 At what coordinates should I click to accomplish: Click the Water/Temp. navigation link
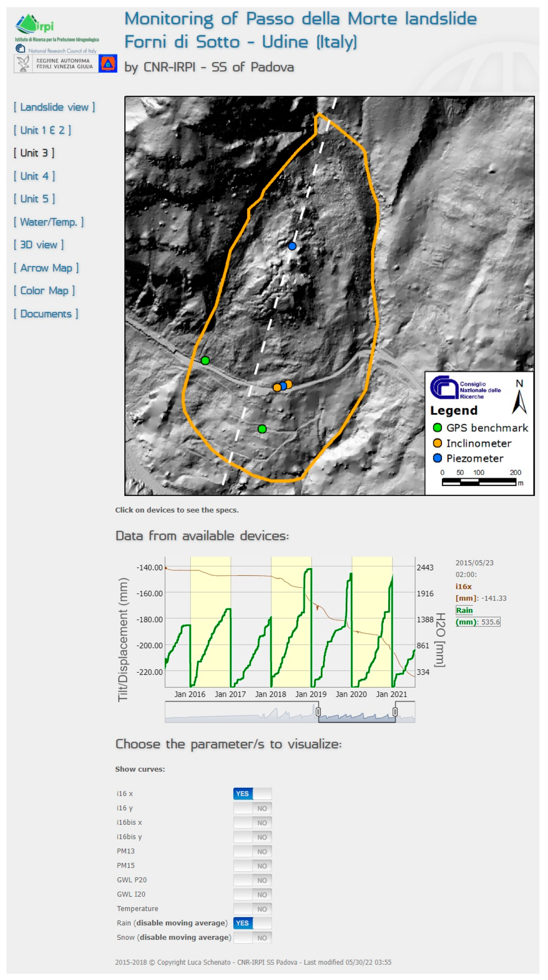[x=48, y=222]
